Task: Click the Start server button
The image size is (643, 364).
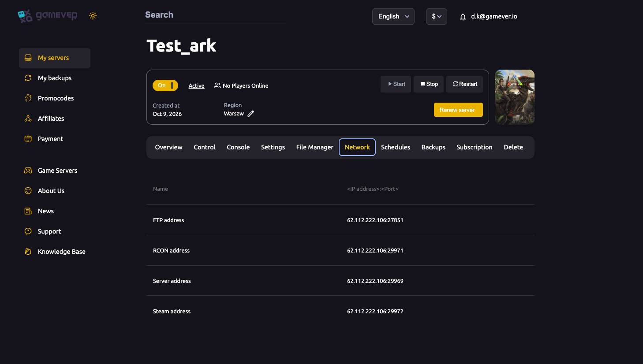Action: click(x=396, y=84)
